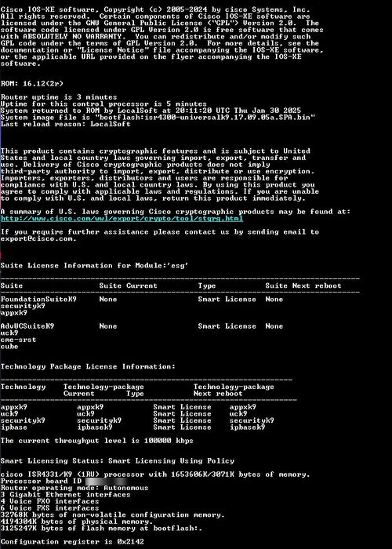Image resolution: width=392 pixels, height=549 pixels.
Task: Click the 'cube' entry under AdvUCSuiteK9
Action: coord(9,347)
